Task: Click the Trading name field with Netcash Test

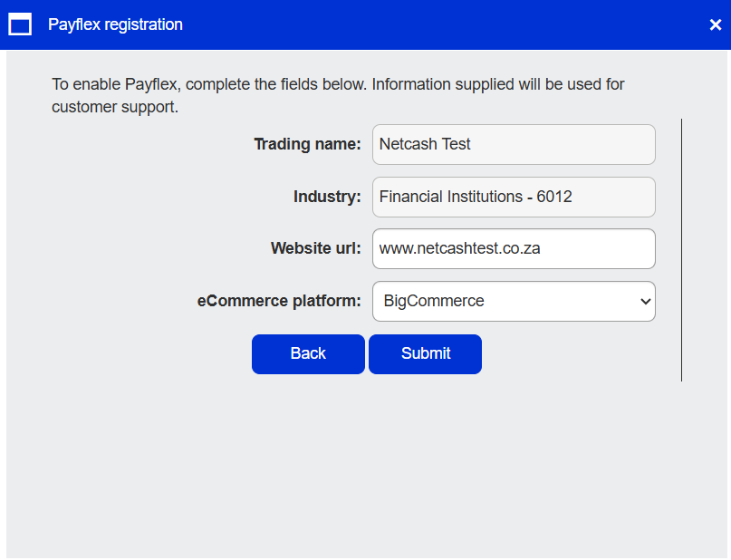Action: click(x=513, y=144)
